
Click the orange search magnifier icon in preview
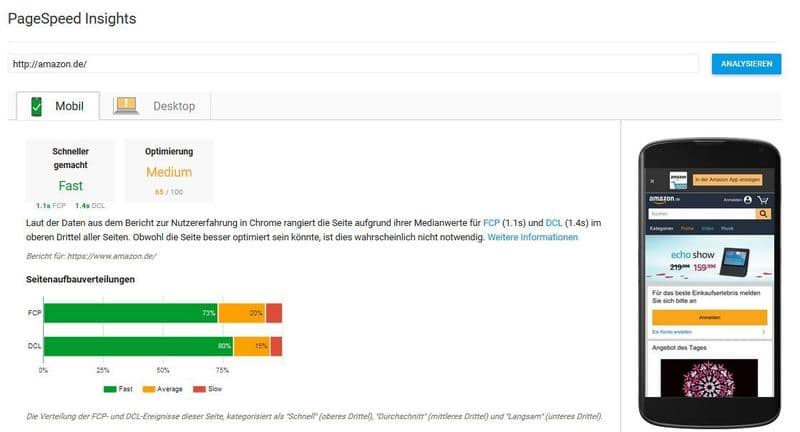[763, 214]
